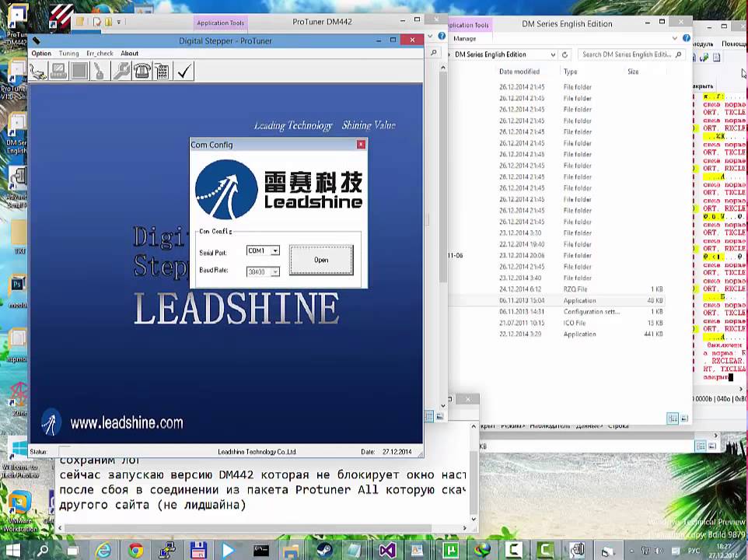Click the help icon in DM Series explorer window
The width and height of the screenshot is (748, 560).
pos(686,38)
